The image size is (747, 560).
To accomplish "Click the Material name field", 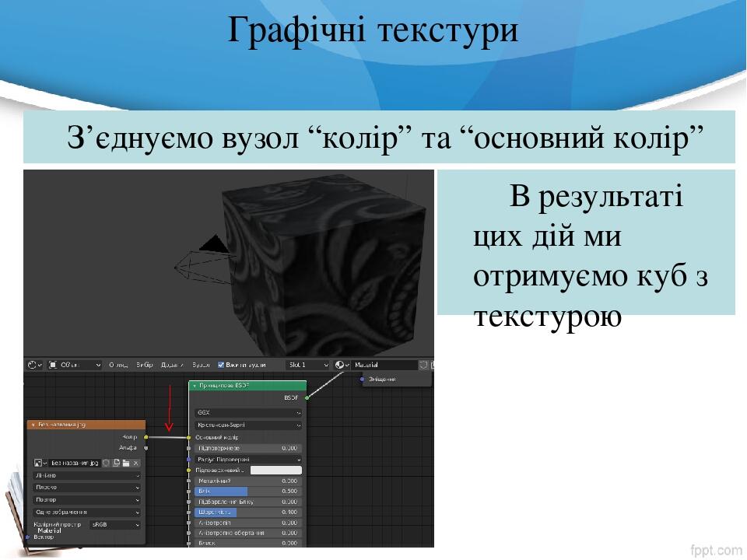I will [384, 366].
